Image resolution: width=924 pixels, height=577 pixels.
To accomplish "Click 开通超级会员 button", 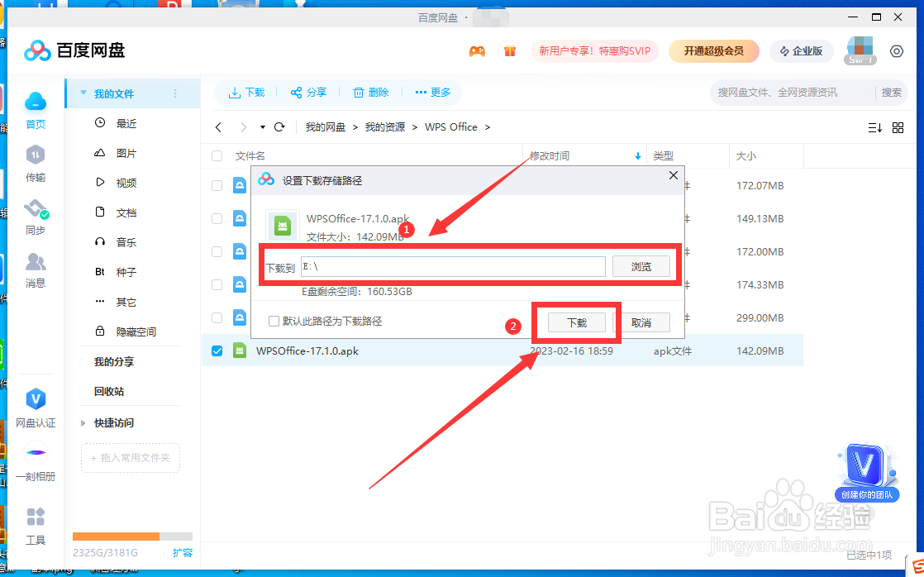I will pyautogui.click(x=713, y=51).
